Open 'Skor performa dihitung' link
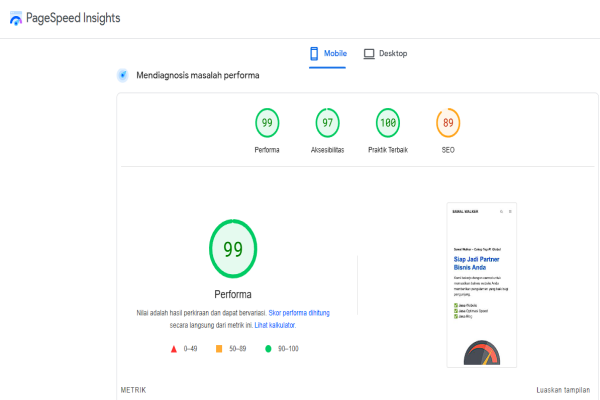The image size is (600, 400). [x=299, y=313]
